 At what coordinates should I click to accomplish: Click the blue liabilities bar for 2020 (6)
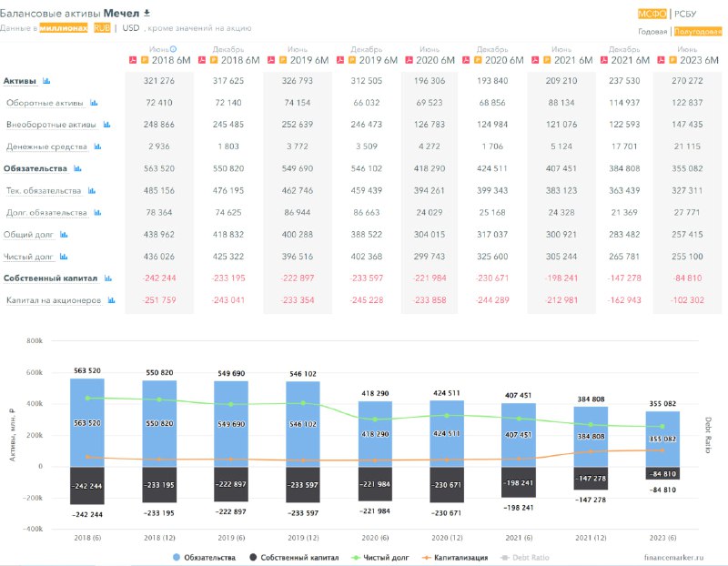pyautogui.click(x=375, y=434)
